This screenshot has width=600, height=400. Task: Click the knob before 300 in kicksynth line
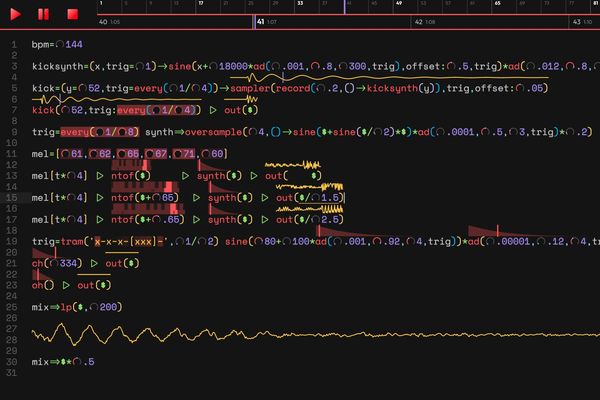(343, 66)
